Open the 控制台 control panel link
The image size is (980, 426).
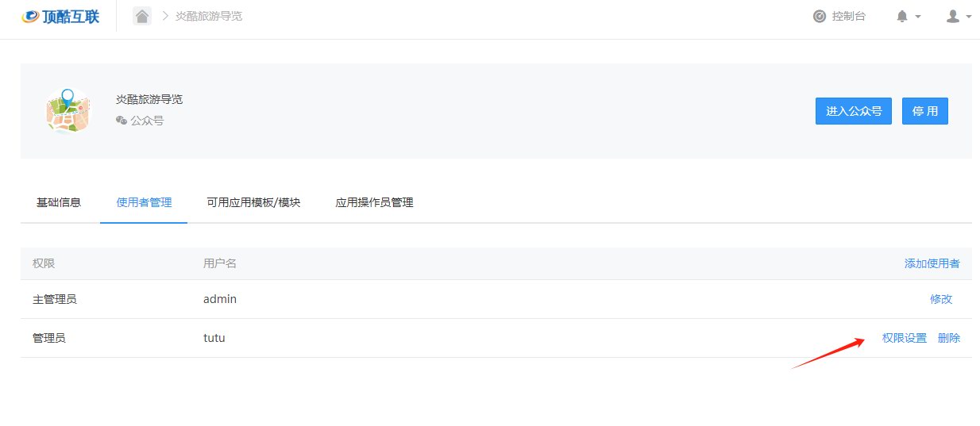point(839,16)
